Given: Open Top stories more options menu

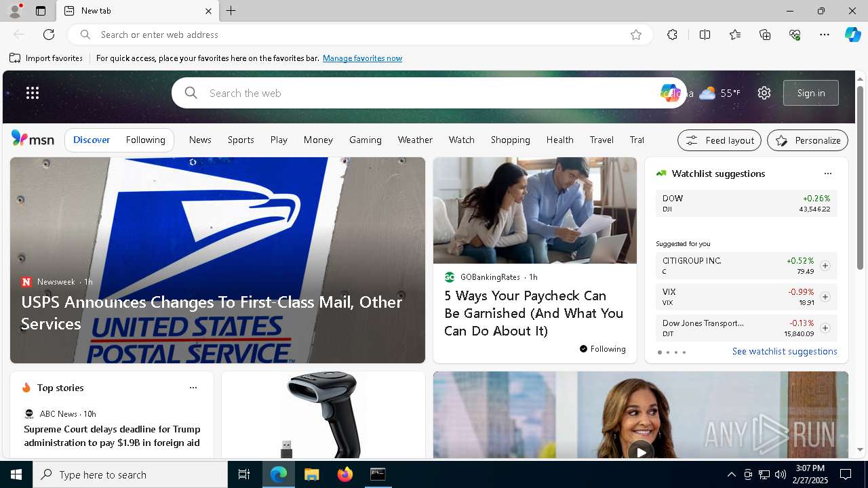Looking at the screenshot, I should (x=193, y=388).
